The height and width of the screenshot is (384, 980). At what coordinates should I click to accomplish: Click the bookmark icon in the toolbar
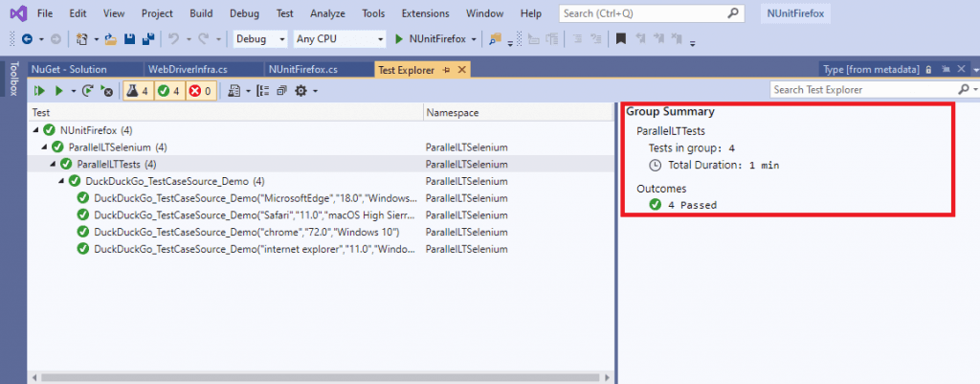click(620, 39)
